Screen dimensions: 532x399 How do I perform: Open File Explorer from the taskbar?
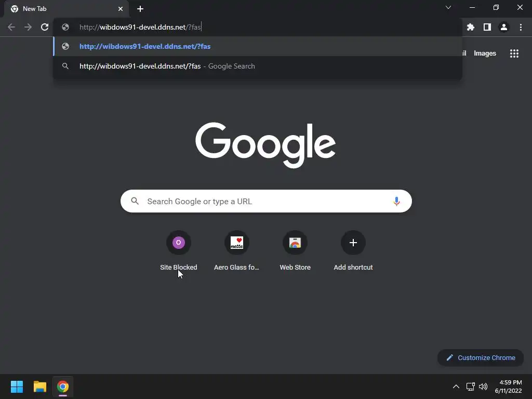click(39, 387)
